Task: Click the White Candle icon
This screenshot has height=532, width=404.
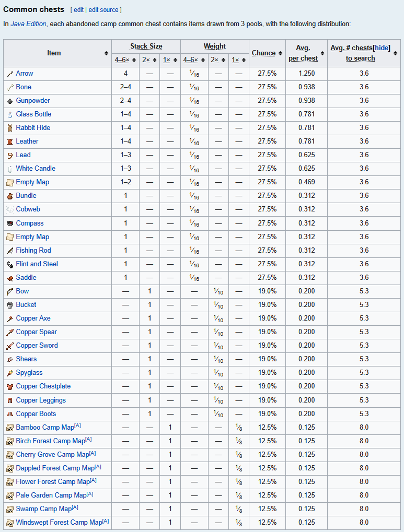Action: [x=10, y=169]
